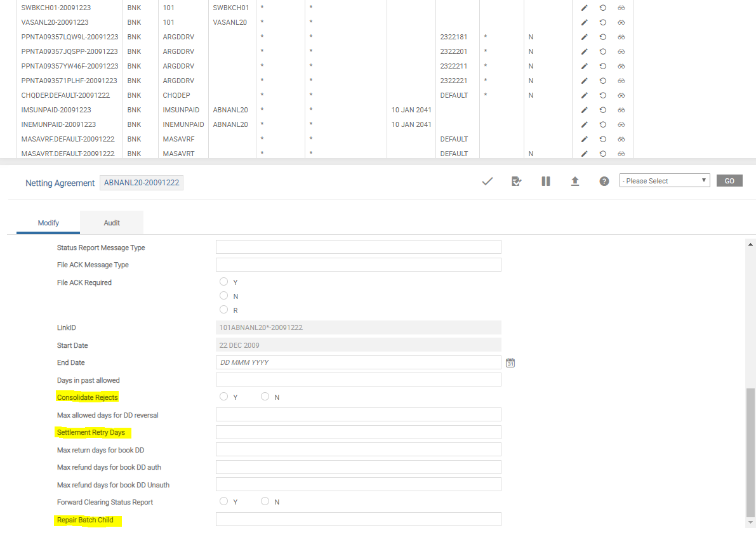
Task: Click the Settlement Retry Days input field
Action: (358, 432)
